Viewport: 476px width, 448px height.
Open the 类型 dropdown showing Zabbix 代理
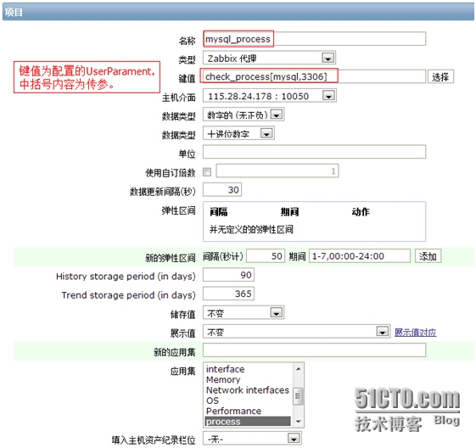point(269,58)
